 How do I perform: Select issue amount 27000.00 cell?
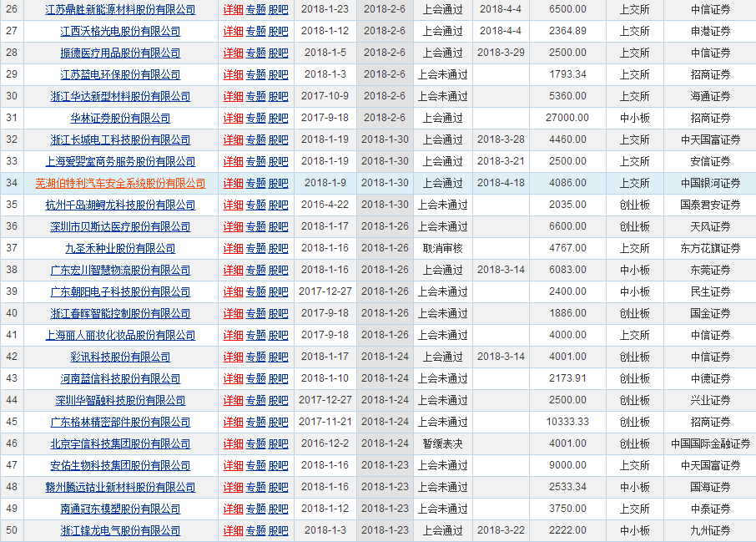[567, 118]
